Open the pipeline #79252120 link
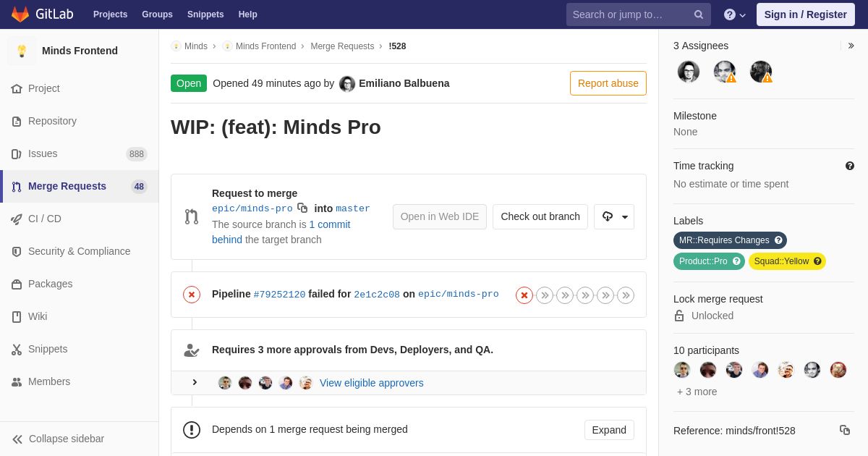Viewport: 868px width, 456px height. 279,295
